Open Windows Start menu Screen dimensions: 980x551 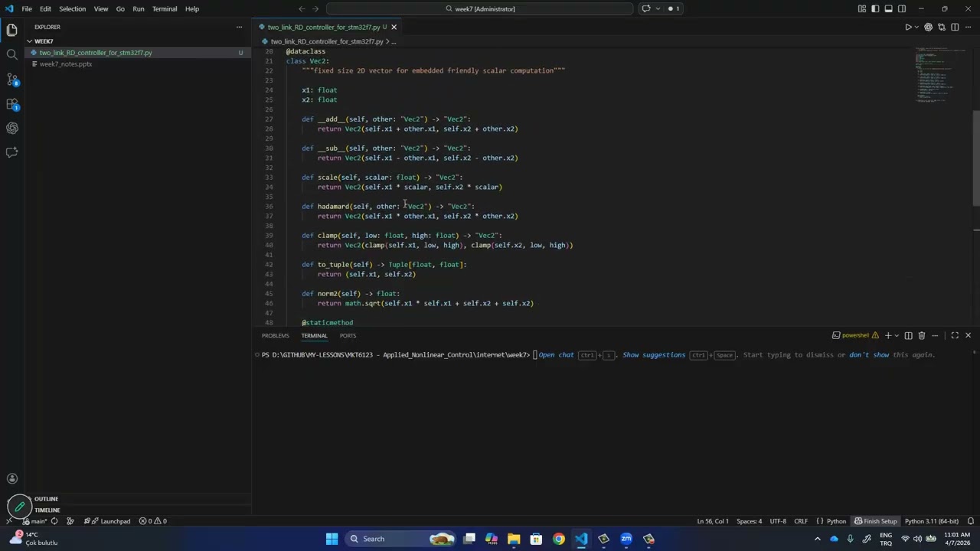coord(332,539)
